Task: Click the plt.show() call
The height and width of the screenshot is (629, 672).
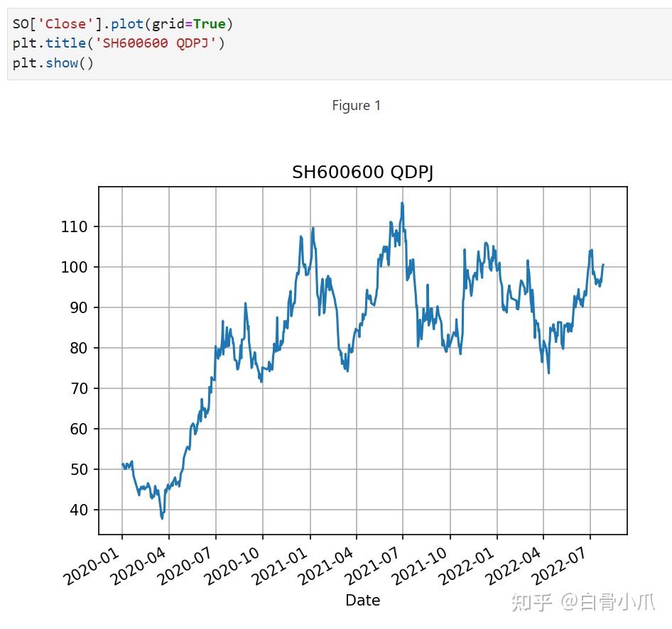Action: (x=53, y=62)
